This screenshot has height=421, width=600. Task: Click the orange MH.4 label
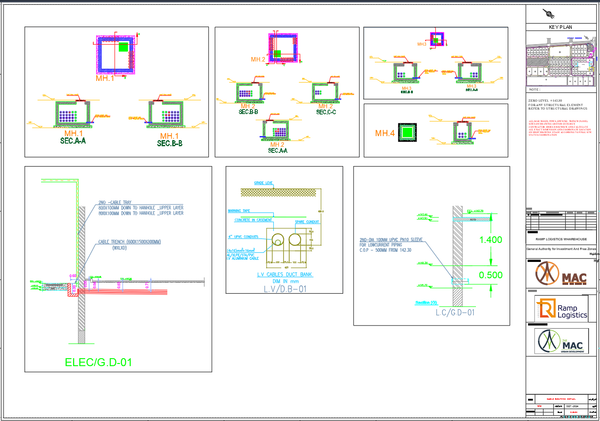point(385,133)
